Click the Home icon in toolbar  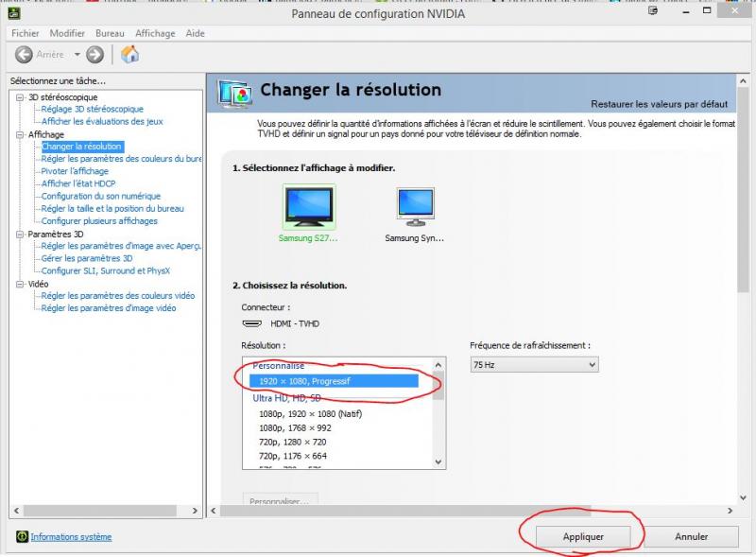130,55
